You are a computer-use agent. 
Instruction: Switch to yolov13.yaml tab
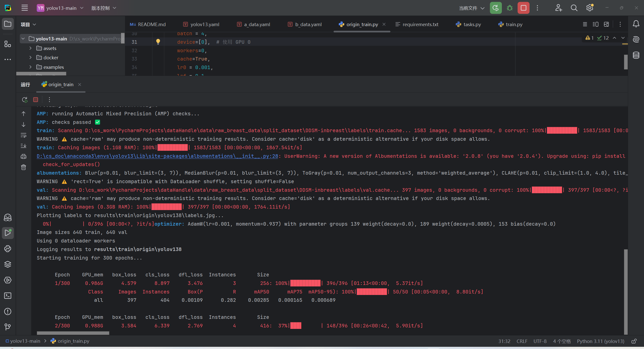(201, 24)
